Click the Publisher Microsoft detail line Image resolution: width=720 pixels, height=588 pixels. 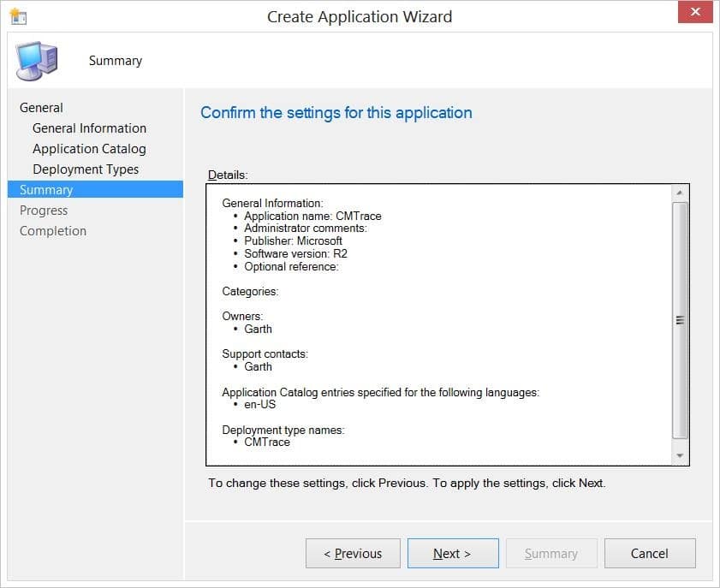point(293,241)
